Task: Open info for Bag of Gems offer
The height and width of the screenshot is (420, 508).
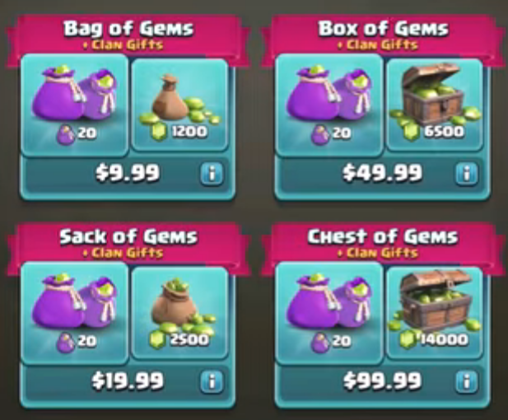Action: tap(212, 174)
